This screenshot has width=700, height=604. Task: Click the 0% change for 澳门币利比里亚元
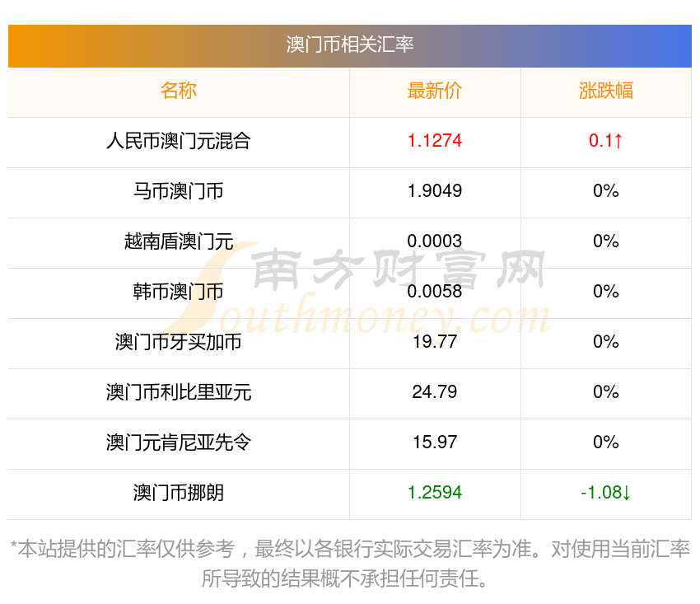click(606, 392)
